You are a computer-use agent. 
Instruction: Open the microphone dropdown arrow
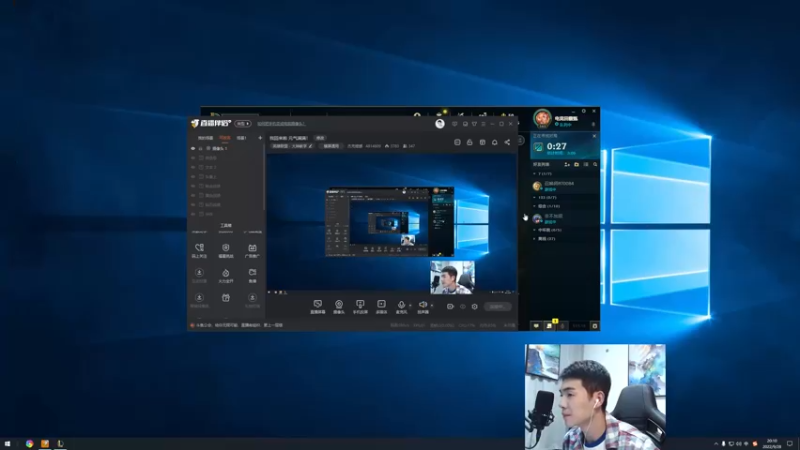410,306
